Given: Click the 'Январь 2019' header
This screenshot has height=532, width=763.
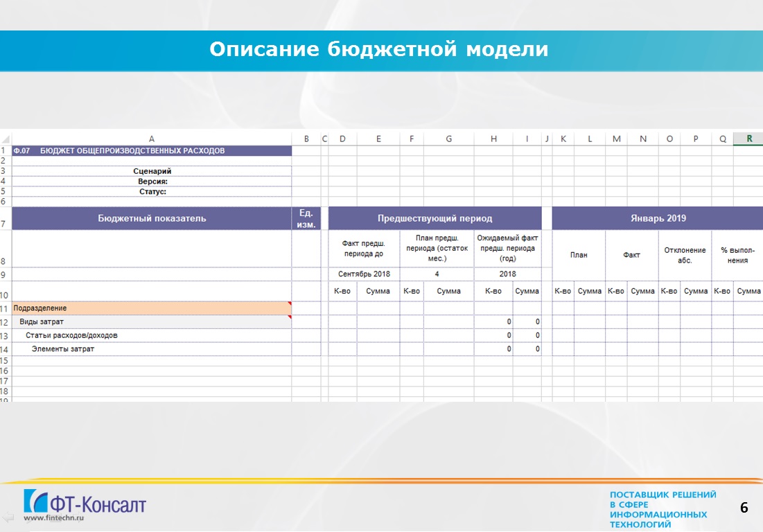Looking at the screenshot, I should (658, 218).
